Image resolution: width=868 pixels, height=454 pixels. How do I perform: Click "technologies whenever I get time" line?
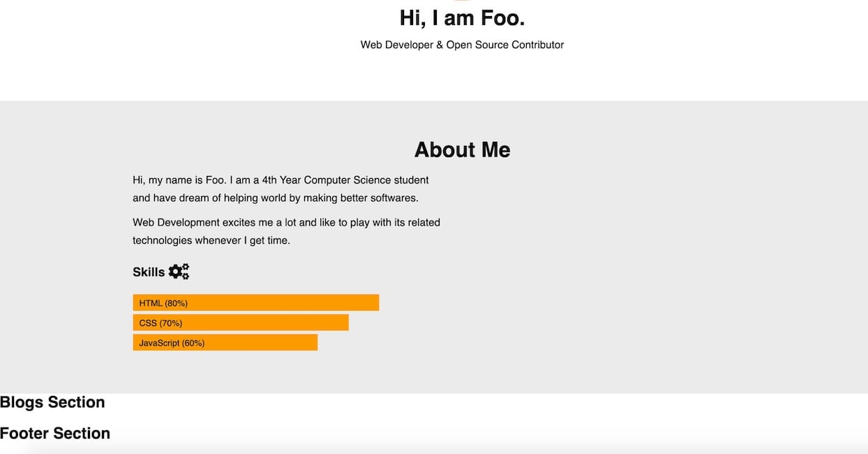211,240
